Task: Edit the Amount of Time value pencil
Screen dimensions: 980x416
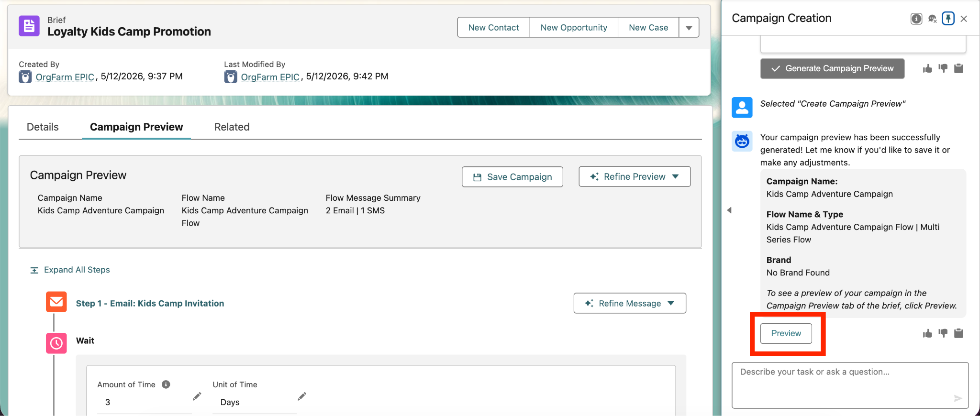Action: pos(197,396)
